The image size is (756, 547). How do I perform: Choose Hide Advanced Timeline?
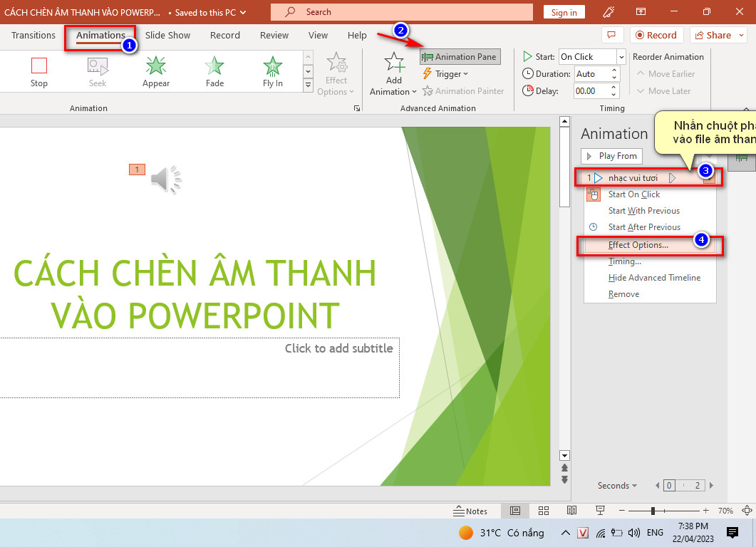pos(650,278)
